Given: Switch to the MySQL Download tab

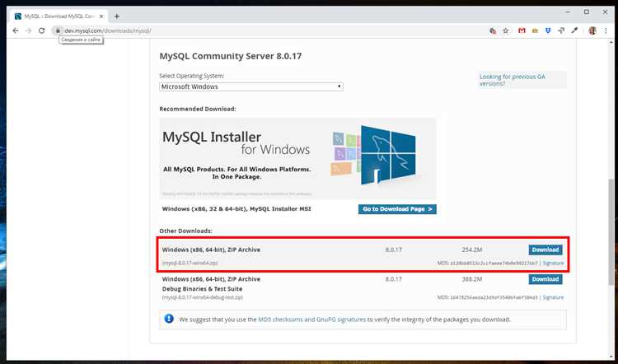Looking at the screenshot, I should (59, 16).
